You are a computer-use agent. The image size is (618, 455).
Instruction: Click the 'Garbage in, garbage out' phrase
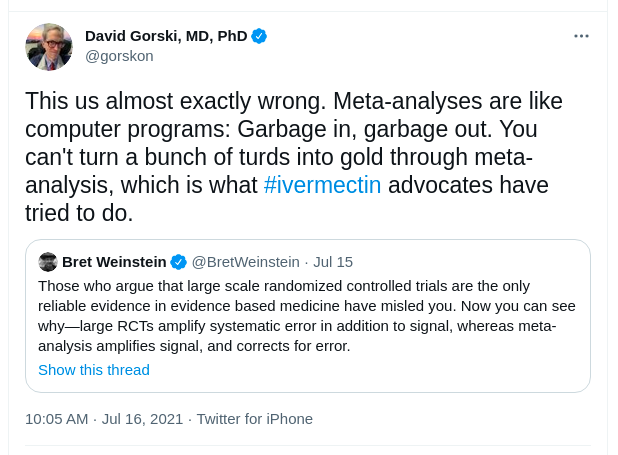pos(365,129)
